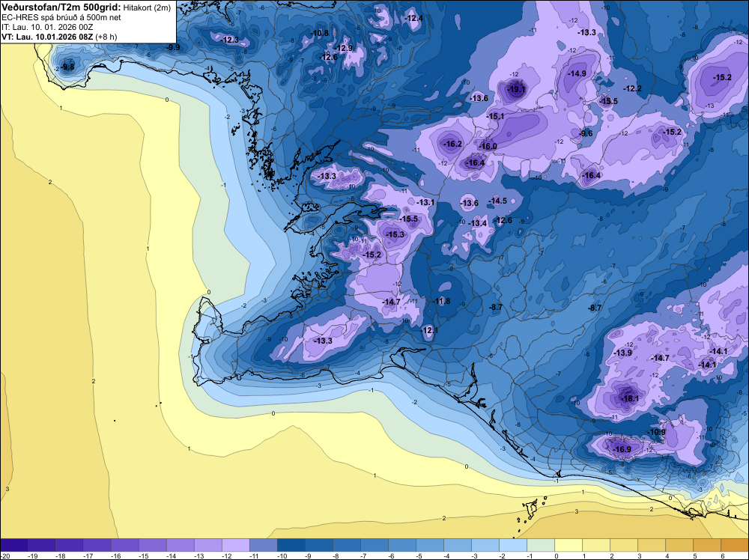
Task: Click the -18.1 temperature label
Action: pos(630,398)
